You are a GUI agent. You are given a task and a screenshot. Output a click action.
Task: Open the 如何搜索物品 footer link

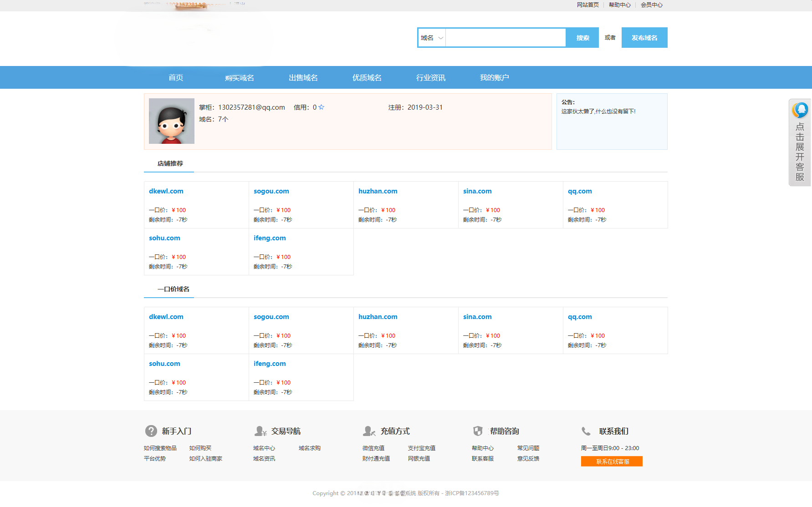[160, 448]
